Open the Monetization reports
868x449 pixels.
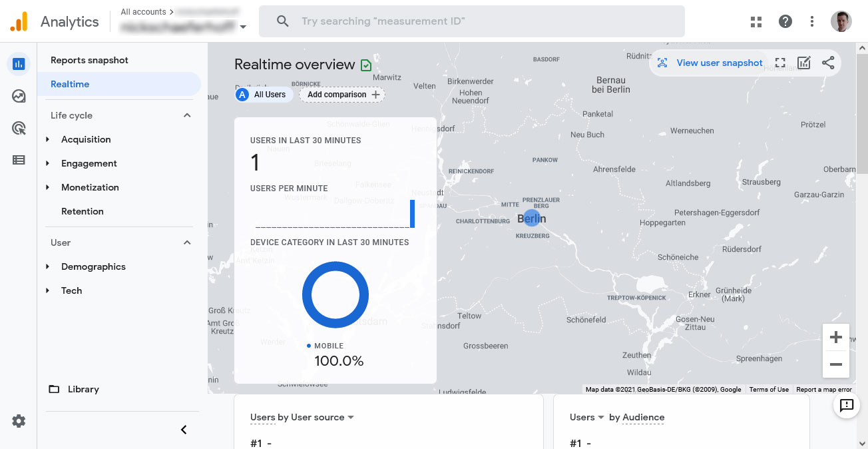tap(90, 187)
